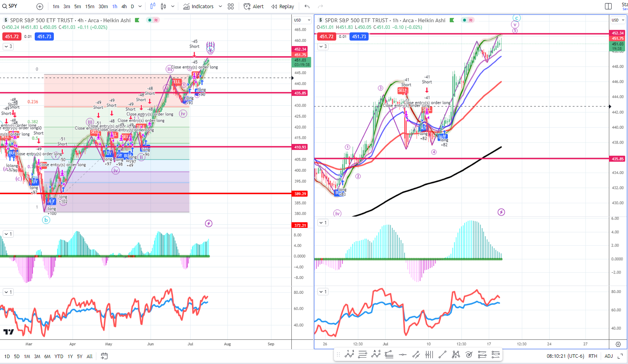628x364 pixels.
Task: Open right chart axis settings gear
Action: [x=618, y=344]
